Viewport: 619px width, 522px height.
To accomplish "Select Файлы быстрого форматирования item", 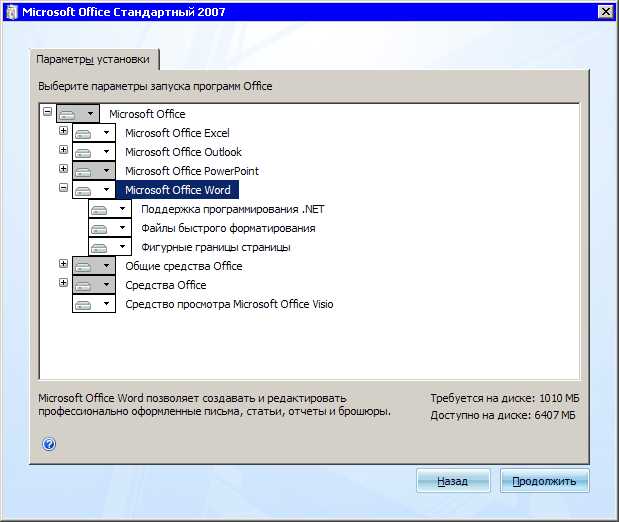I will (x=228, y=228).
